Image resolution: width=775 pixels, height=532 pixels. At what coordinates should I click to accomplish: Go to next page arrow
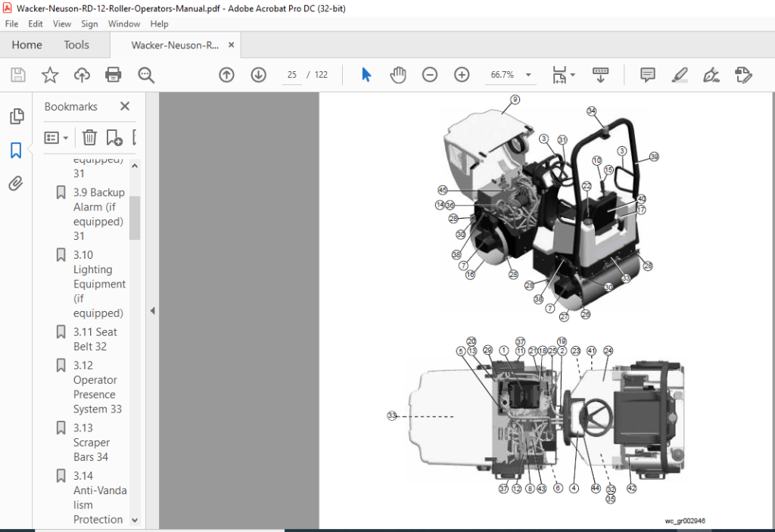259,75
